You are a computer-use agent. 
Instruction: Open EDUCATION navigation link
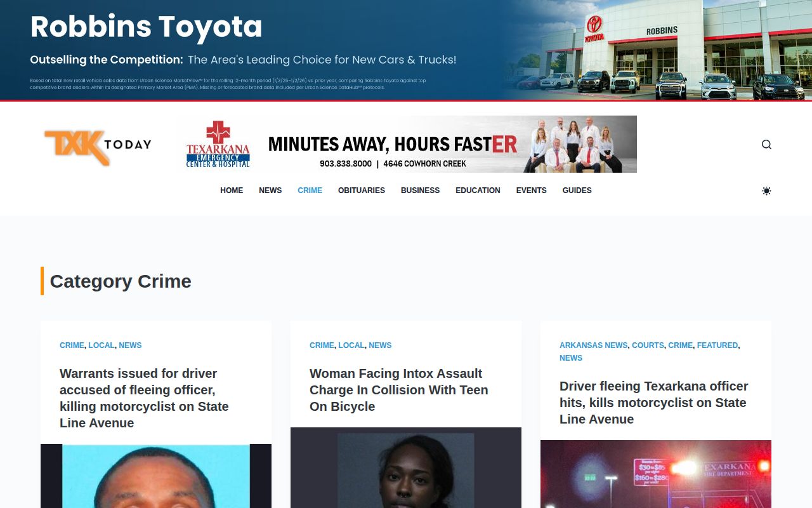(478, 190)
